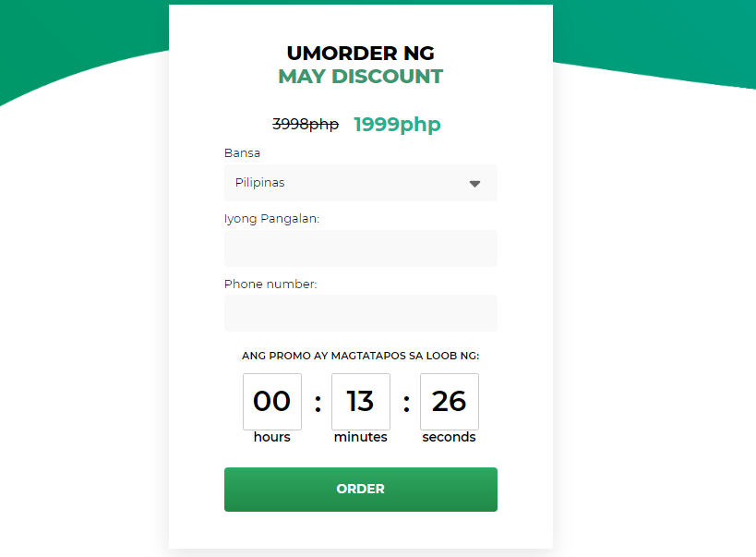Click the promo ending countdown caption
756x557 pixels.
point(361,356)
